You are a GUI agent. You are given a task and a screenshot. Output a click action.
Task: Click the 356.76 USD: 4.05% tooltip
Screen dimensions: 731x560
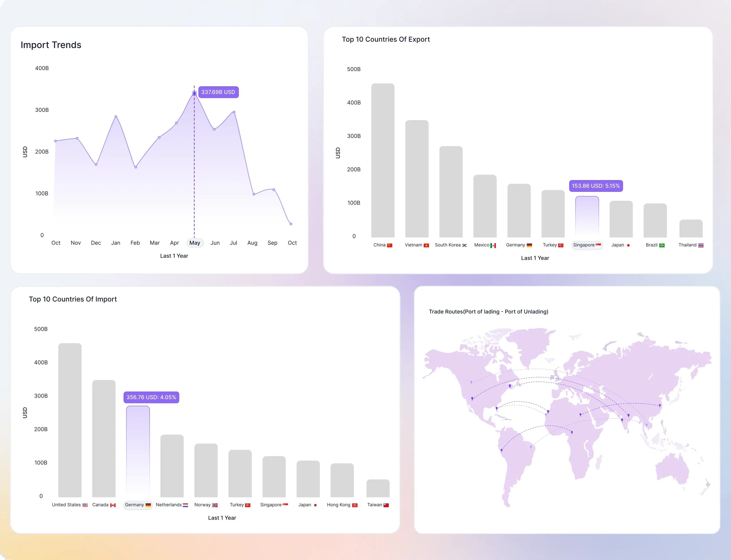[x=151, y=397]
